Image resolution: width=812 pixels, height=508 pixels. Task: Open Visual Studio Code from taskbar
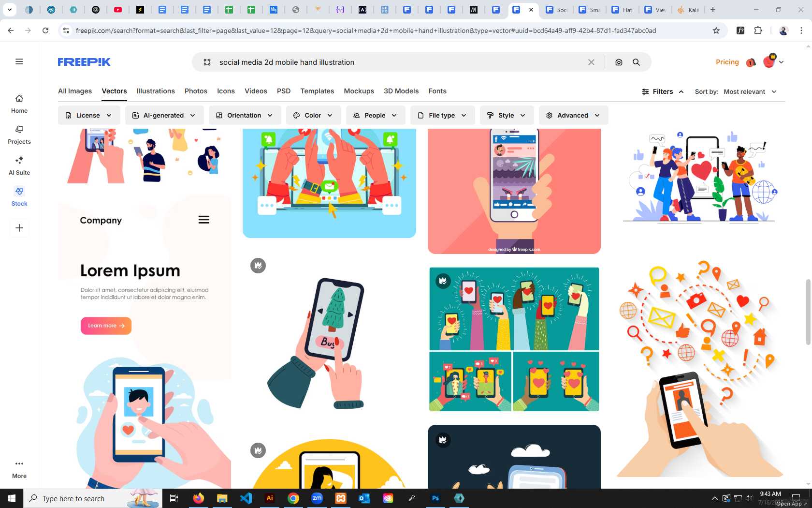[246, 498]
